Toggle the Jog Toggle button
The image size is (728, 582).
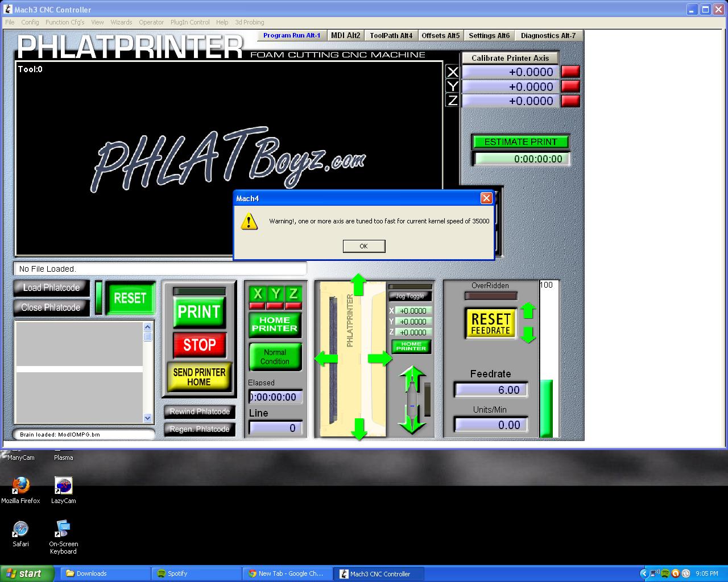pyautogui.click(x=410, y=296)
